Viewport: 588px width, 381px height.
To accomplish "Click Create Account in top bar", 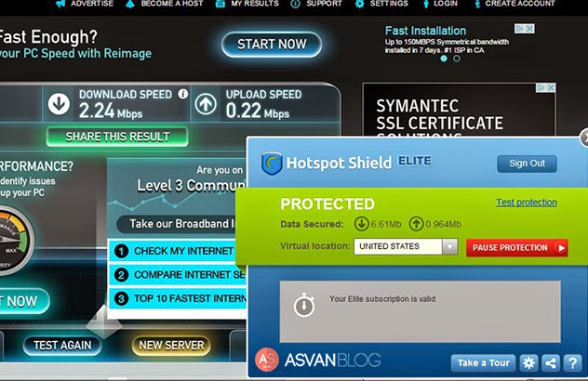I will 514,4.
